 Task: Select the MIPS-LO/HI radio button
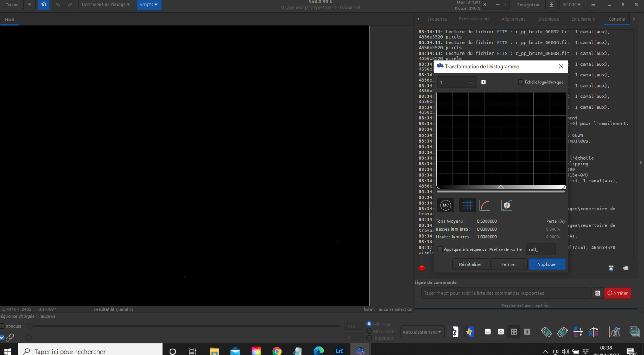tap(369, 331)
